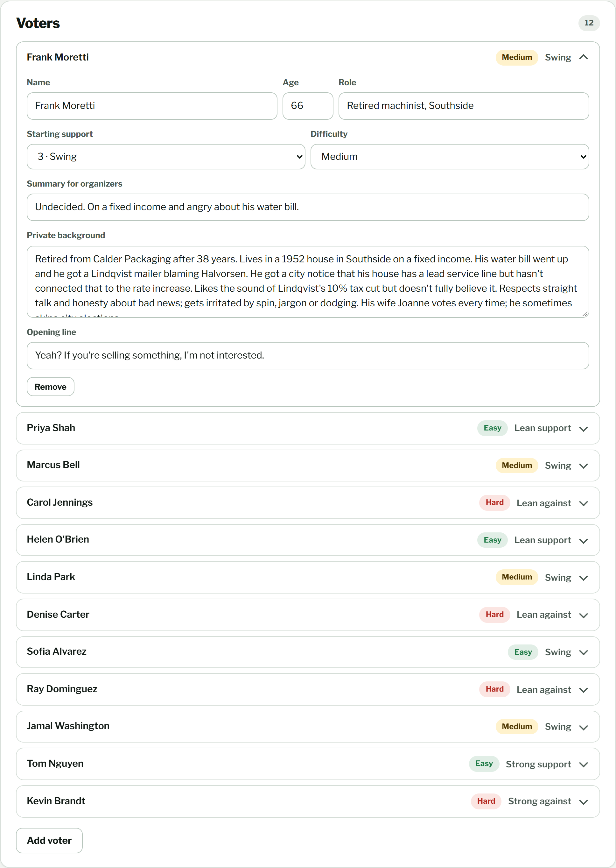Click the voter count badge 12
616x868 pixels.
[589, 23]
